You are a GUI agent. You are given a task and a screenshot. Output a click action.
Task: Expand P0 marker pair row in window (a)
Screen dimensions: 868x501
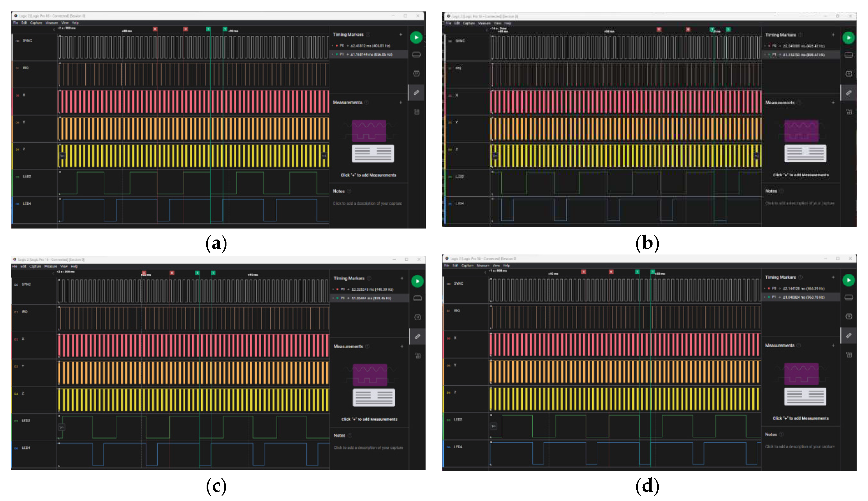click(333, 46)
